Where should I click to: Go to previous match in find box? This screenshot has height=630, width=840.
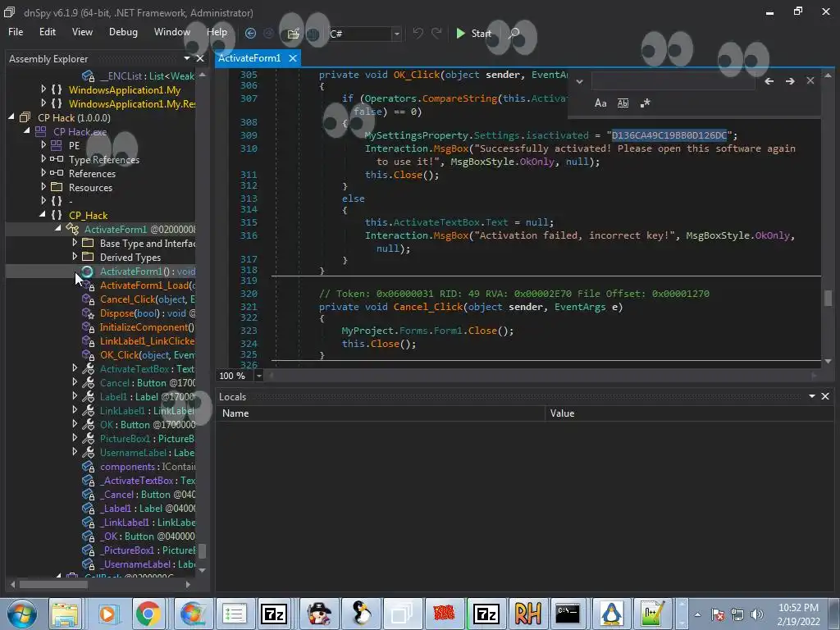click(769, 81)
